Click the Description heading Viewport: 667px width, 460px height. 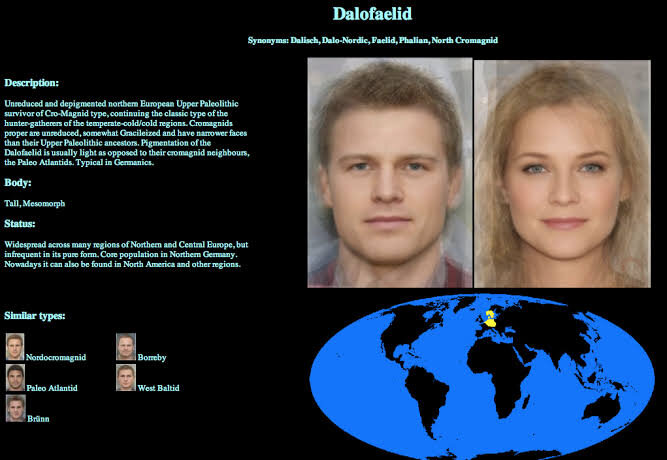31,83
